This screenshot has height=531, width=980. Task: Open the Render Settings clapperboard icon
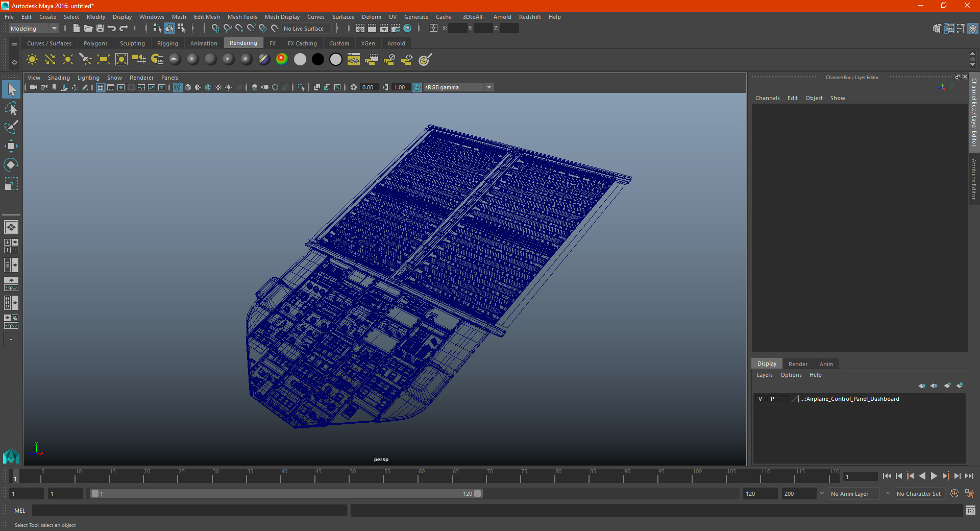click(x=396, y=29)
